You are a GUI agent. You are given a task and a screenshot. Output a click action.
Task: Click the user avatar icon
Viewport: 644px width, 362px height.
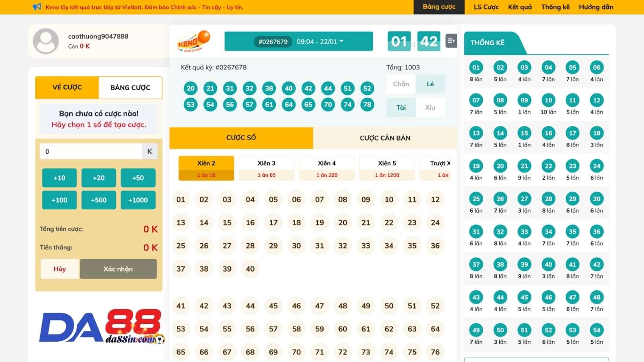click(x=46, y=41)
